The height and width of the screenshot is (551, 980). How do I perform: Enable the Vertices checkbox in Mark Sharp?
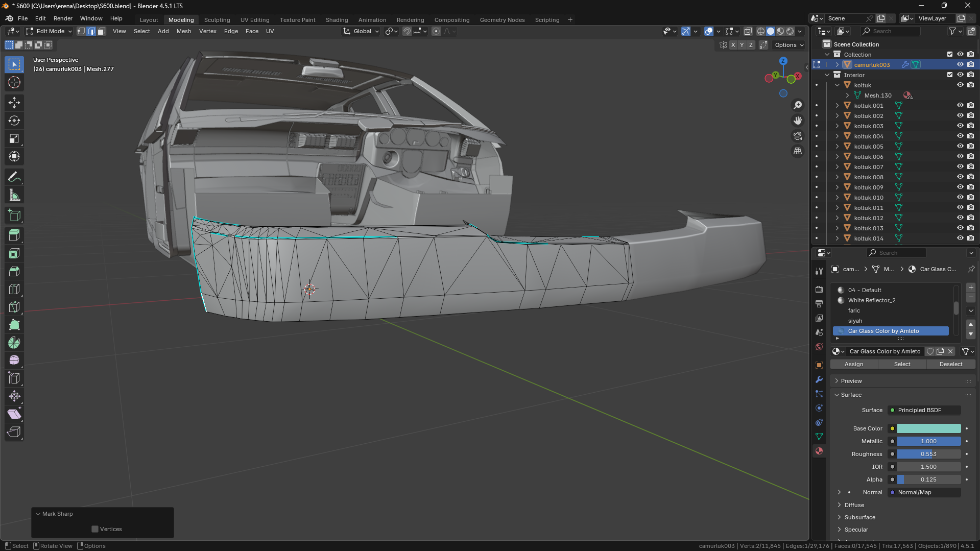[x=95, y=529]
